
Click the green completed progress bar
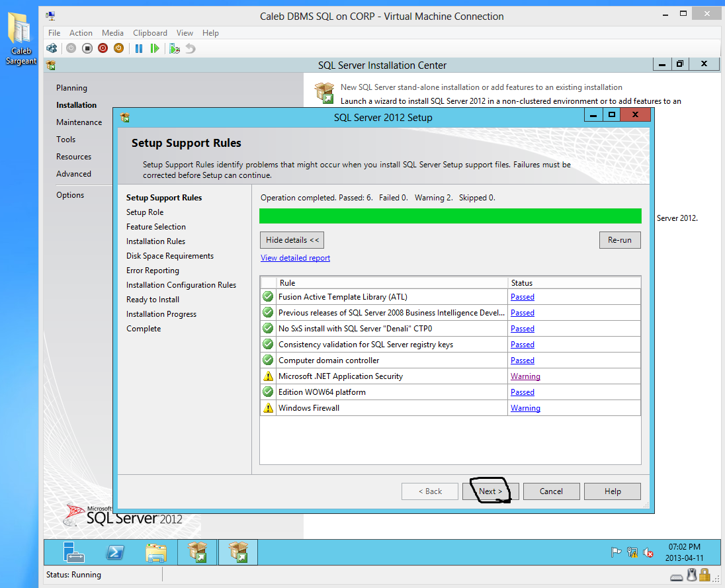(x=450, y=216)
